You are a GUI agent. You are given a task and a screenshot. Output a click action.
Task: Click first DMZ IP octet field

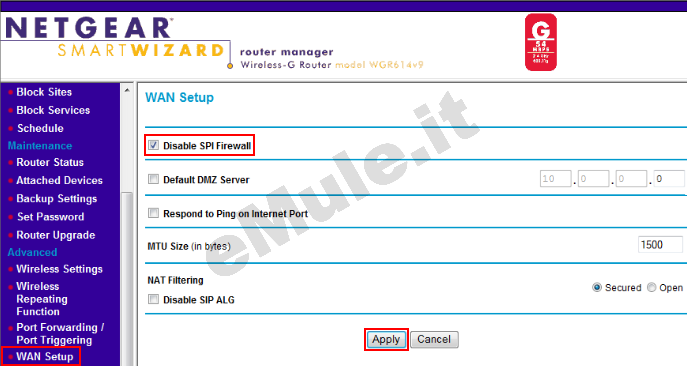(x=555, y=179)
